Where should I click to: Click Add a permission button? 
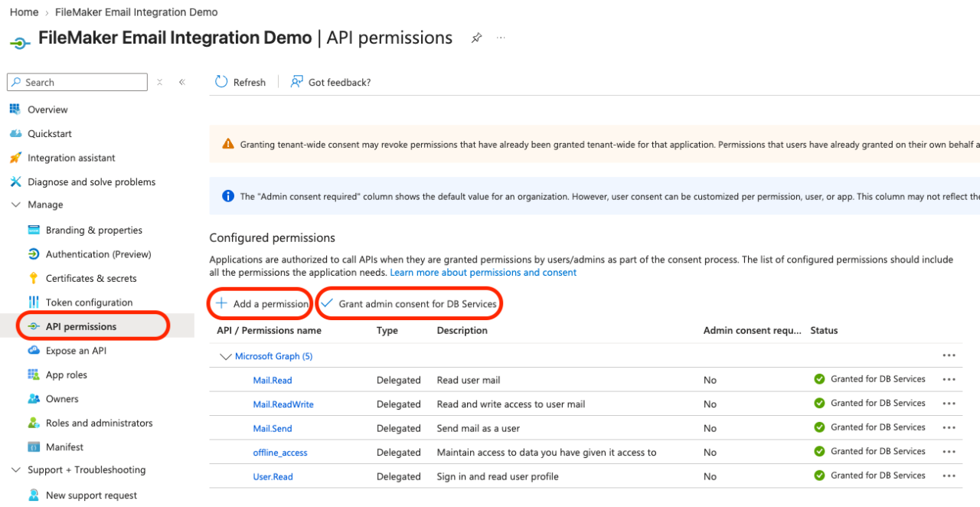262,304
